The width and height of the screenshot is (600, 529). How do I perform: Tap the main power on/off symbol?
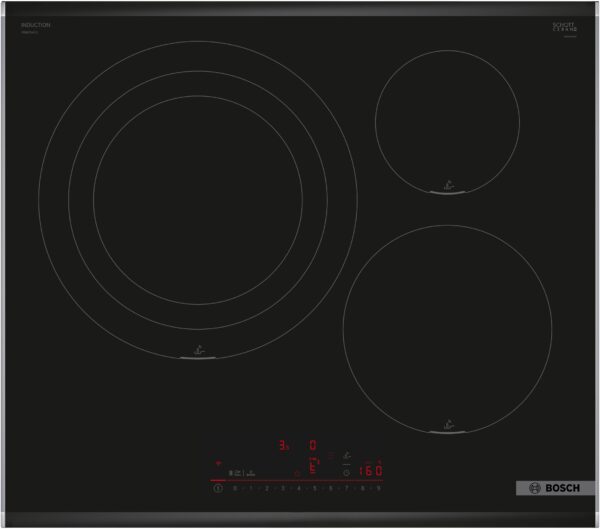[x=218, y=488]
